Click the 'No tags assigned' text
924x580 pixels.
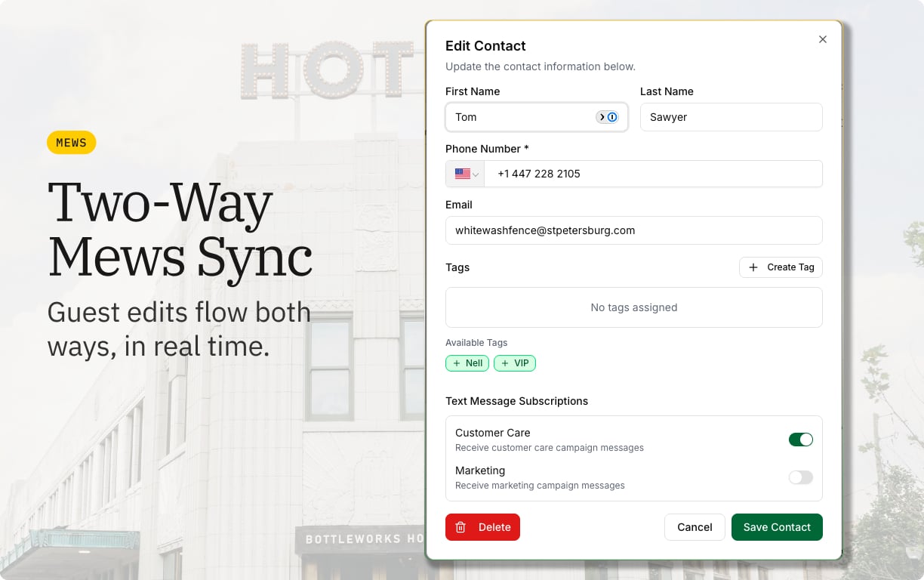[634, 307]
